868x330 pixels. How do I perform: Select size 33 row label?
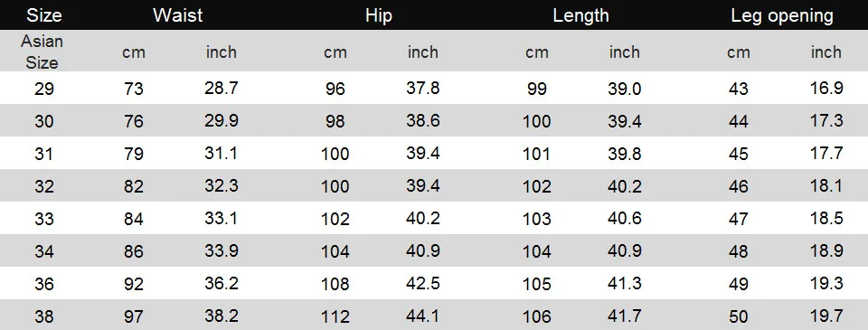coord(44,219)
